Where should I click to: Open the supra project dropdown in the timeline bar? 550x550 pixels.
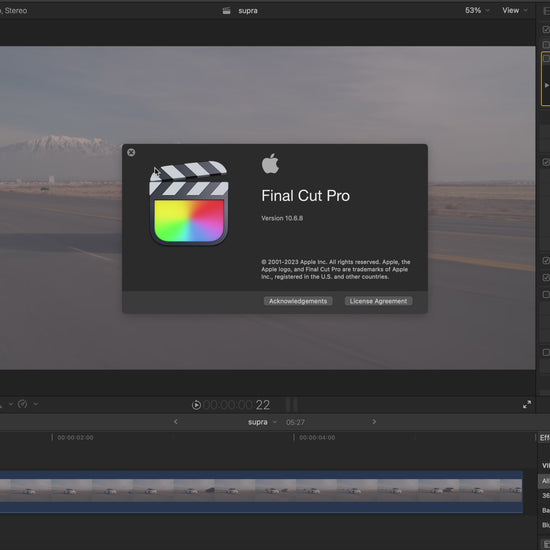(x=262, y=422)
